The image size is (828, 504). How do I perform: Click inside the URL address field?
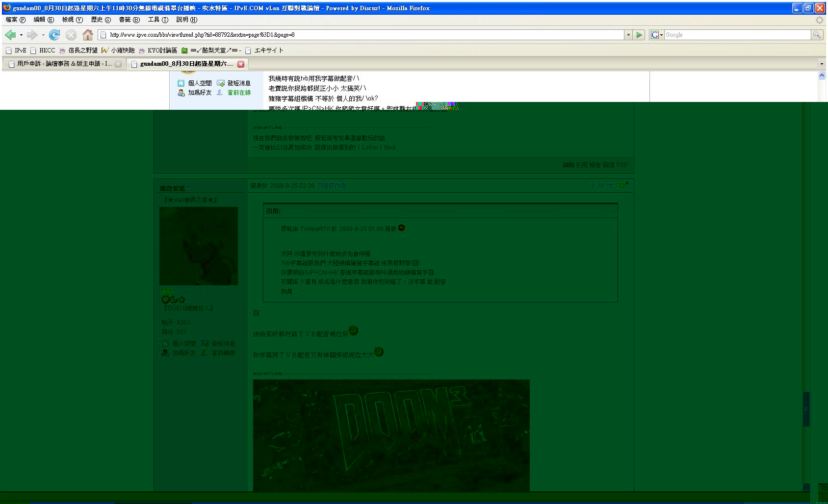[343, 35]
